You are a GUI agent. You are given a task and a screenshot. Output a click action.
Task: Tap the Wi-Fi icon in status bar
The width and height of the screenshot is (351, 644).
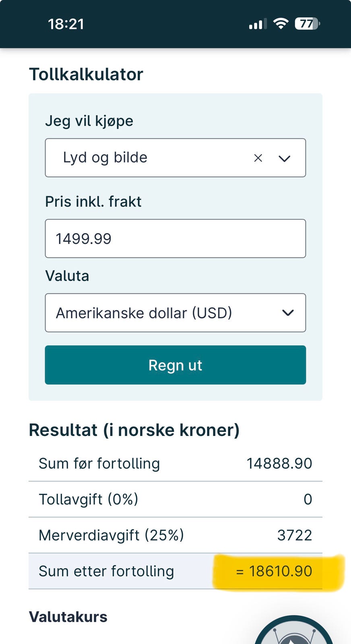[281, 24]
